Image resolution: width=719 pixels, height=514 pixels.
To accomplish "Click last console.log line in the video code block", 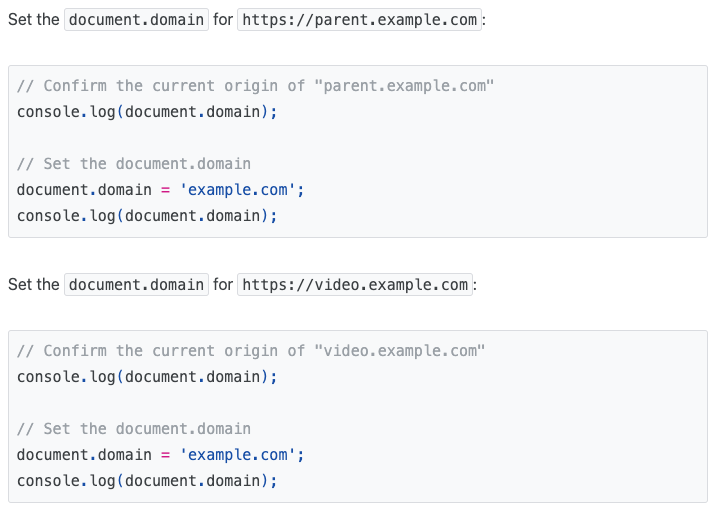I will [146, 481].
